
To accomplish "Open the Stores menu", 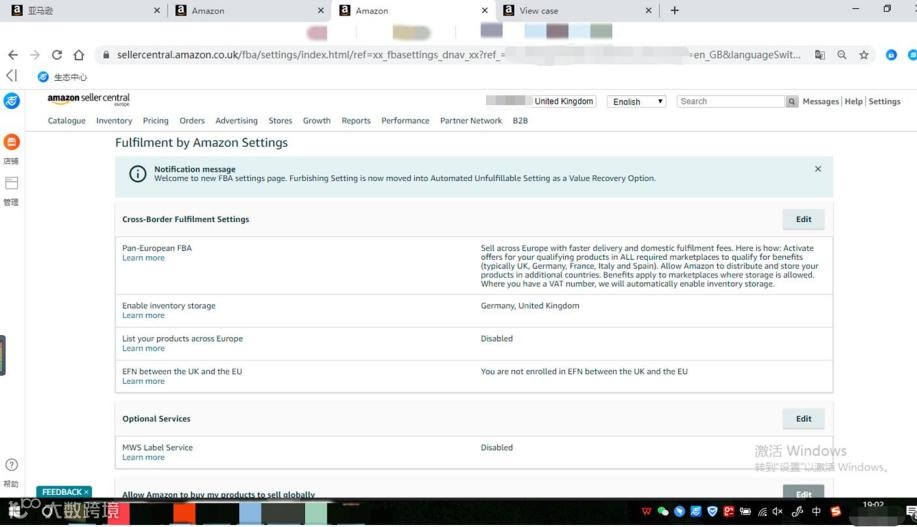I will click(x=280, y=120).
